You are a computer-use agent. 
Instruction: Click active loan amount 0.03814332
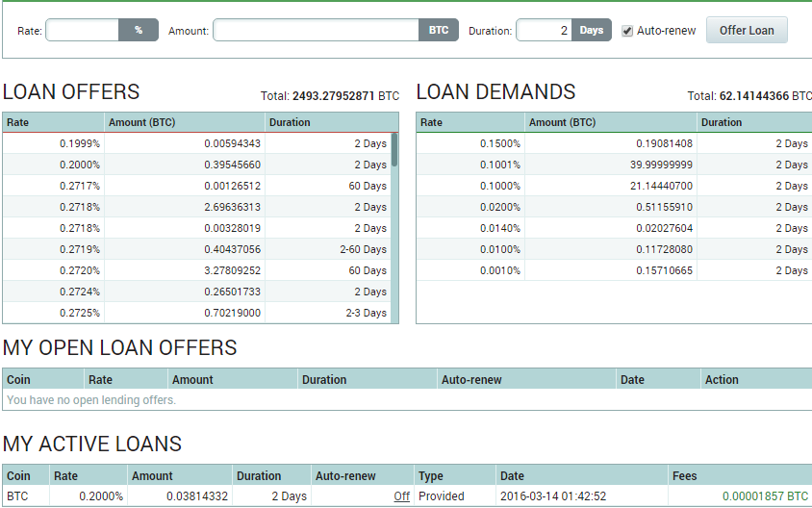tap(197, 496)
